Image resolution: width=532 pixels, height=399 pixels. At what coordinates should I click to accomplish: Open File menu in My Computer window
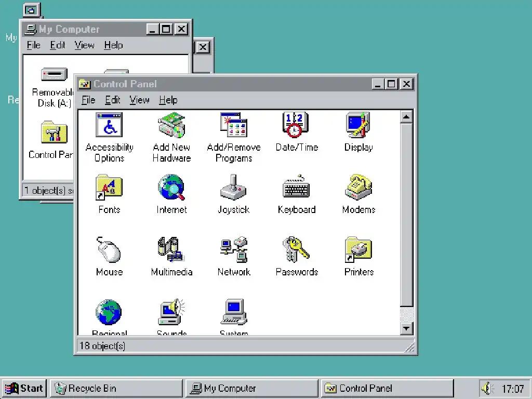34,45
